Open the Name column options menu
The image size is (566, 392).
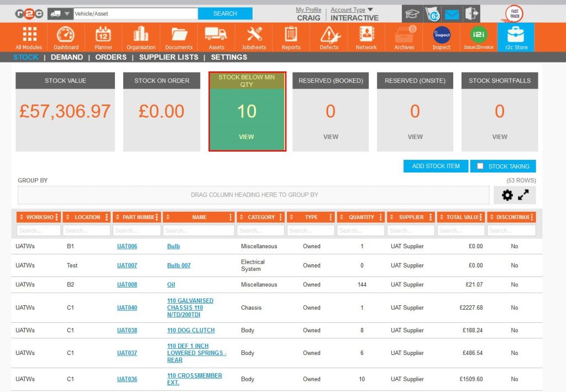coord(231,217)
